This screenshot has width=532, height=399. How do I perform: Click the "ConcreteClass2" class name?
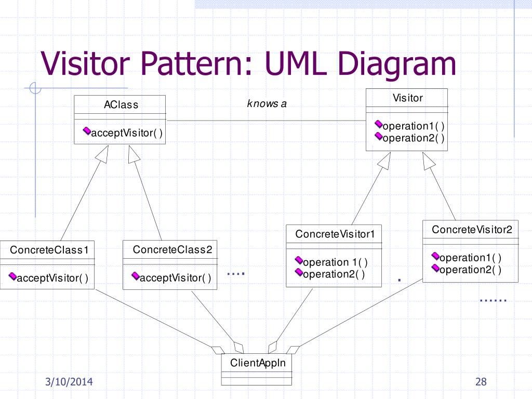172,250
